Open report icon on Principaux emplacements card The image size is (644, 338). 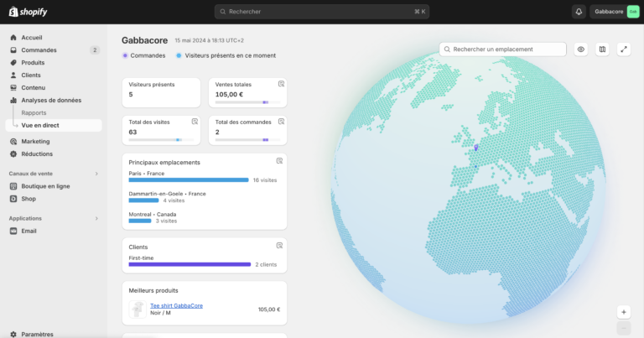(280, 160)
